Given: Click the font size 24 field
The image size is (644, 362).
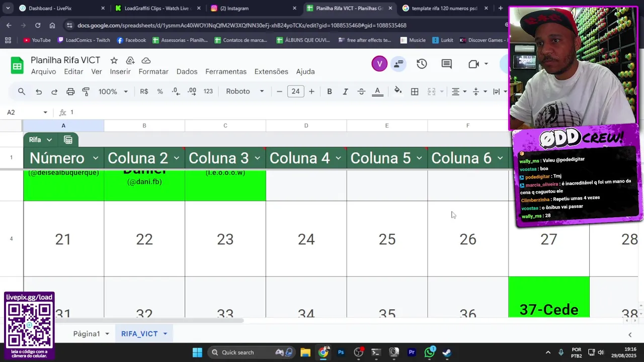Looking at the screenshot, I should click(x=295, y=92).
